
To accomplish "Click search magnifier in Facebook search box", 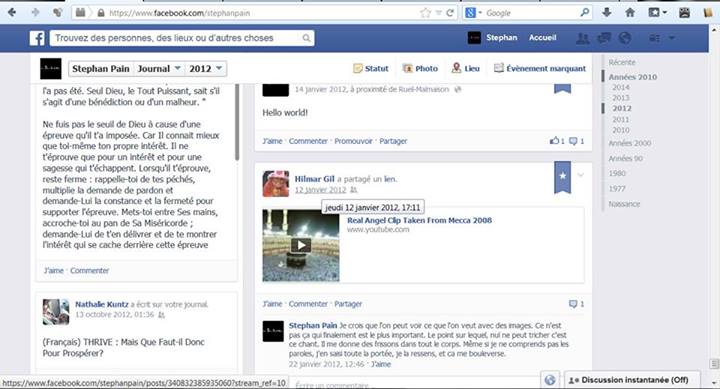I will pos(306,38).
